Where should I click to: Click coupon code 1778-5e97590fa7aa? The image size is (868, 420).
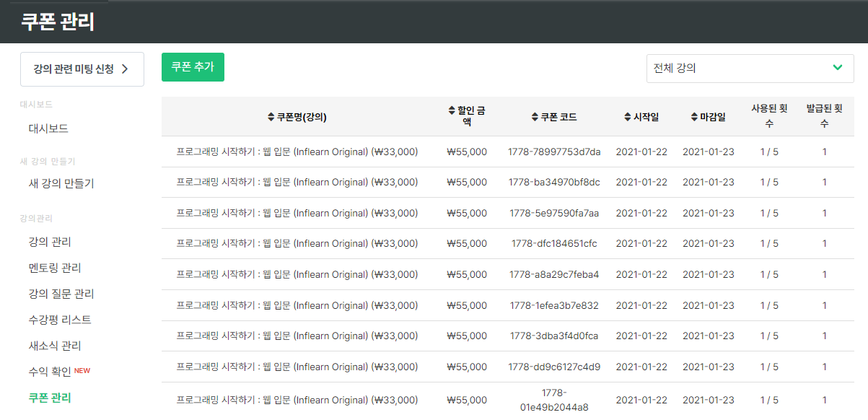click(x=554, y=213)
